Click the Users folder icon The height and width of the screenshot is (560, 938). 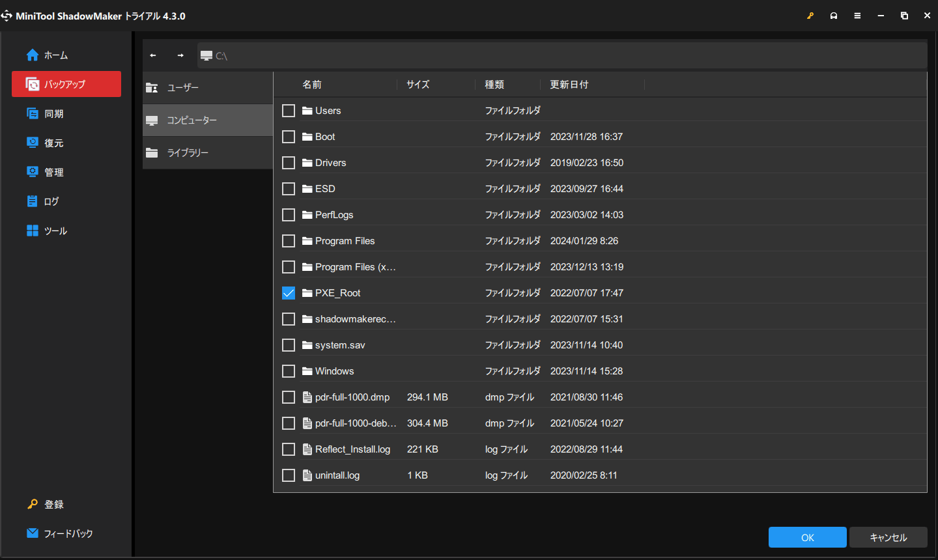[307, 111]
